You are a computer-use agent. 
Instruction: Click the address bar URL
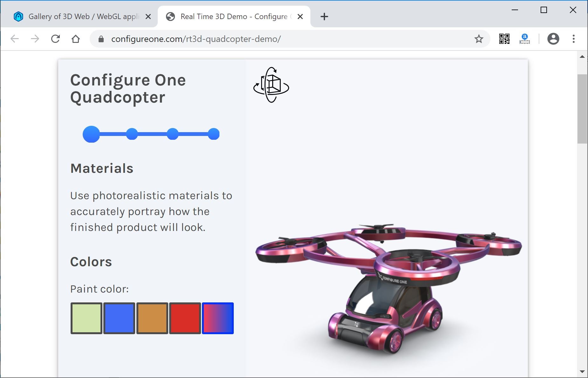point(196,39)
